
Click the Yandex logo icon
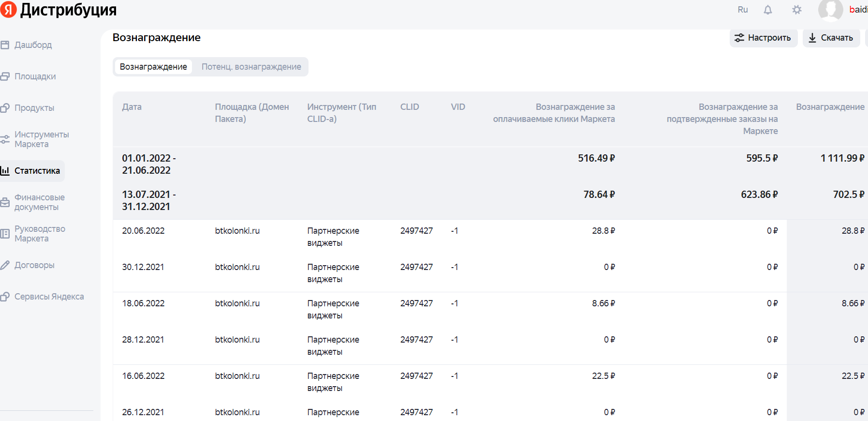pyautogui.click(x=8, y=9)
